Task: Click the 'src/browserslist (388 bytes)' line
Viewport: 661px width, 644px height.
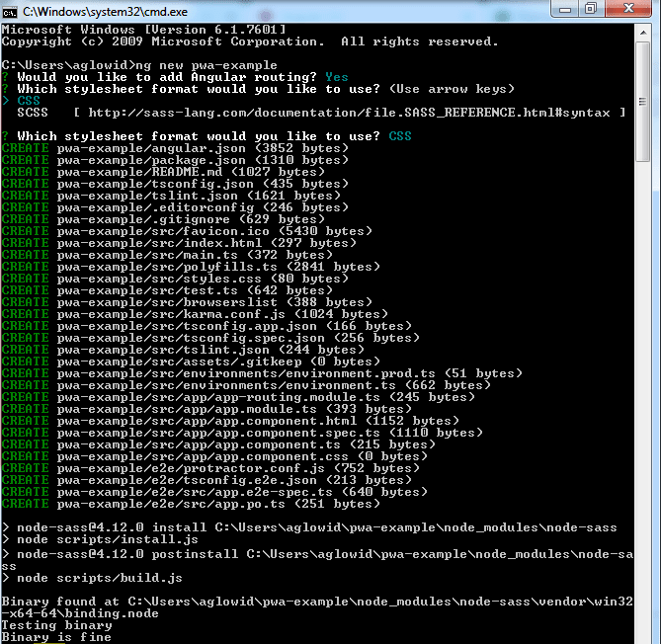Action: (x=187, y=302)
